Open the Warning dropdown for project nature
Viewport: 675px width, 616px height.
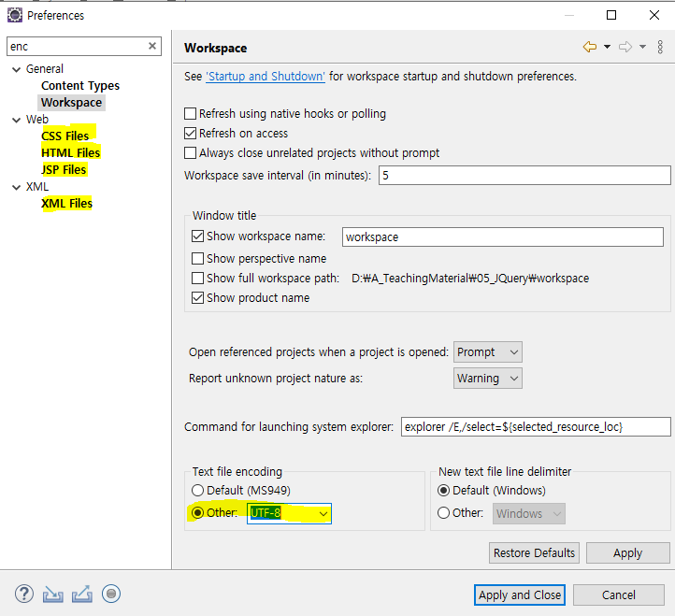(488, 379)
